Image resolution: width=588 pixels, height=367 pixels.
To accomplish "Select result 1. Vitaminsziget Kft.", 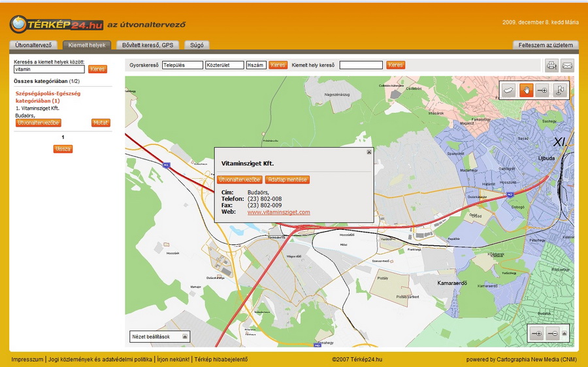I will pos(37,108).
